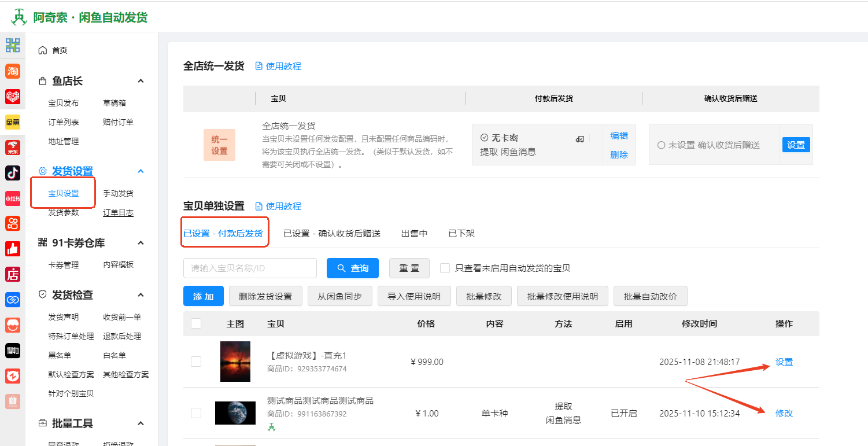Click the red thumbs-up platform icon

[13, 249]
